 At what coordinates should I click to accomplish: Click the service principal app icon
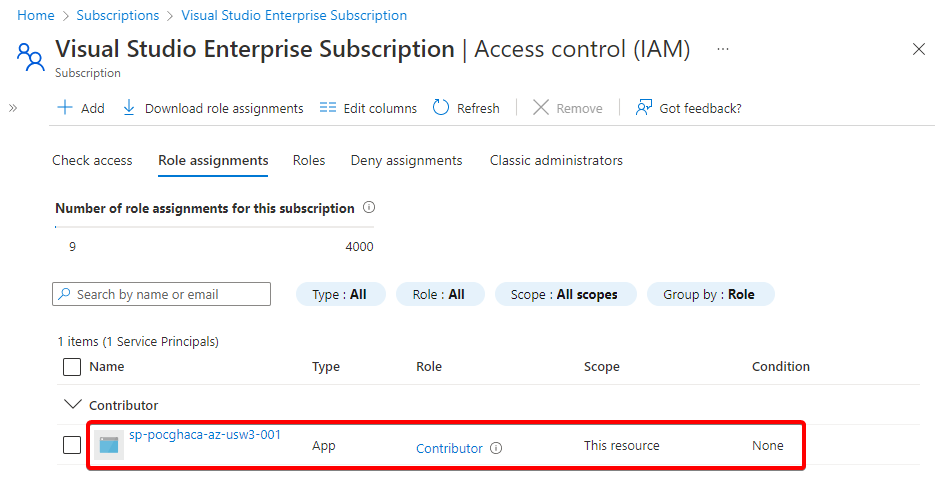(109, 445)
